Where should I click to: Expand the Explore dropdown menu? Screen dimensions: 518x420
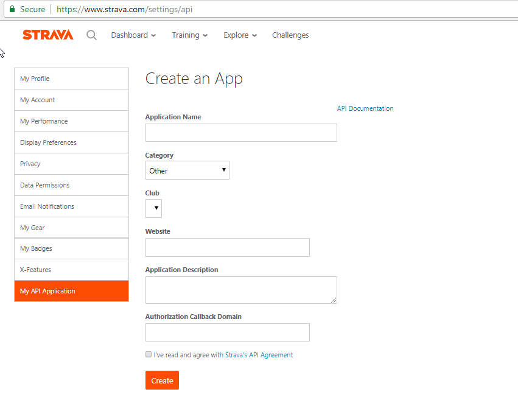pos(240,35)
